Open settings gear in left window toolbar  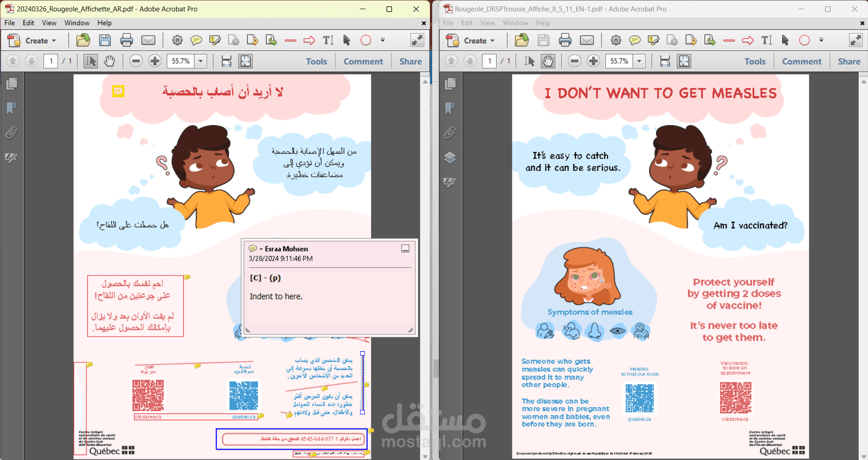(177, 40)
